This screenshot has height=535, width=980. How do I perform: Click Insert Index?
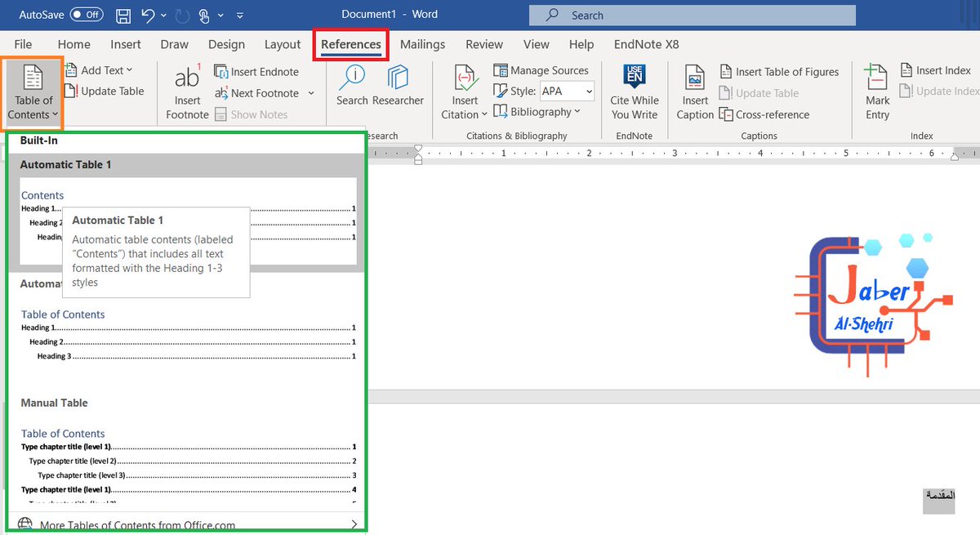pyautogui.click(x=935, y=70)
